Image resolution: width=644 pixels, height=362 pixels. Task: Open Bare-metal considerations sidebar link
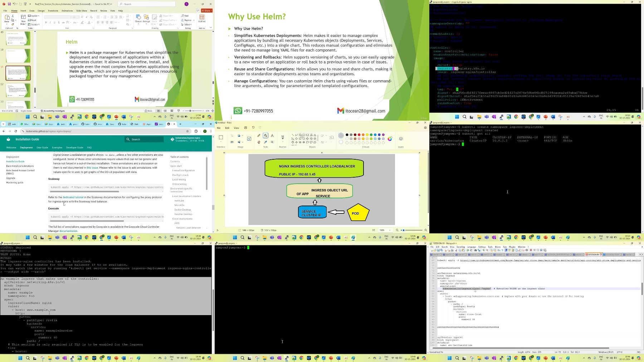click(x=20, y=166)
